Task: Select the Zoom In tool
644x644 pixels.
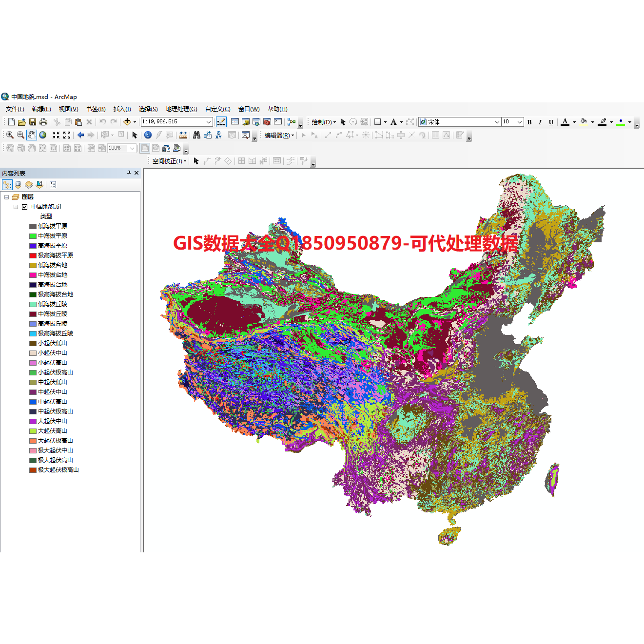Action: point(10,135)
